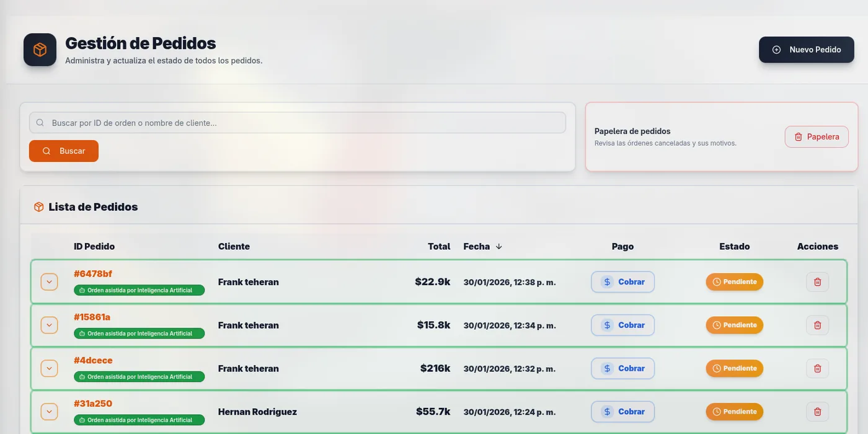This screenshot has width=868, height=434.
Task: Click the AI-assisted badge under #6478bf
Action: click(139, 290)
